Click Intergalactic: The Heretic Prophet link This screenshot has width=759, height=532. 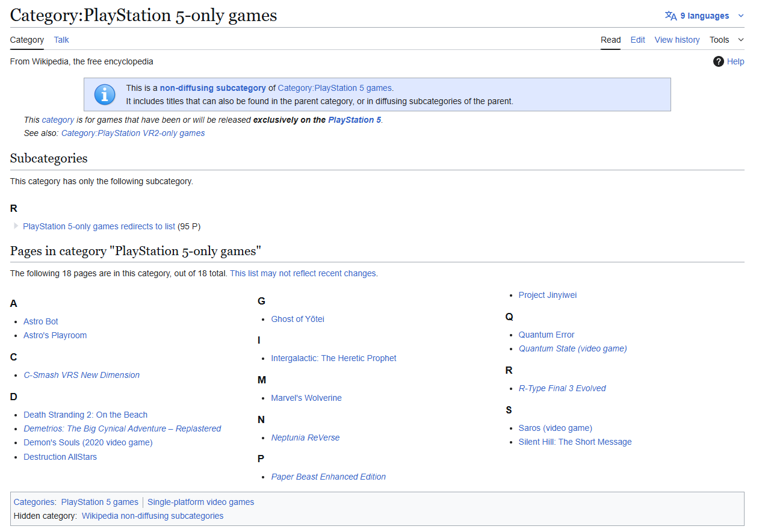[x=333, y=358]
